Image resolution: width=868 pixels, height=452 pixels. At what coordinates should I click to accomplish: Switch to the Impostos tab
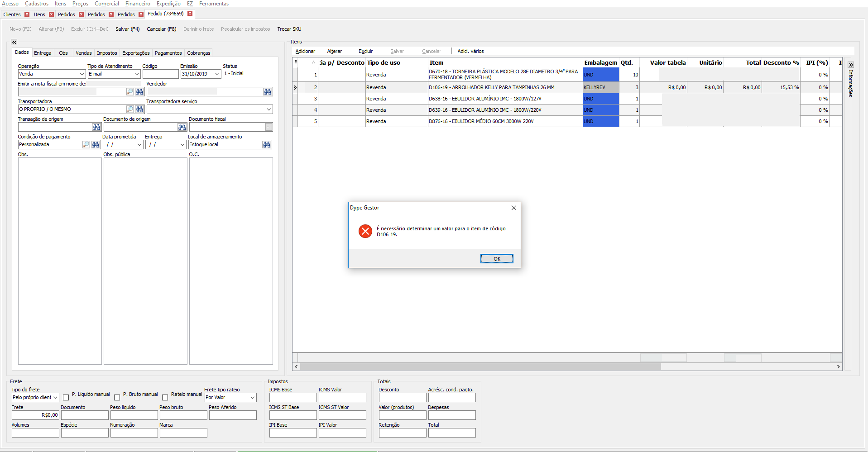[107, 53]
